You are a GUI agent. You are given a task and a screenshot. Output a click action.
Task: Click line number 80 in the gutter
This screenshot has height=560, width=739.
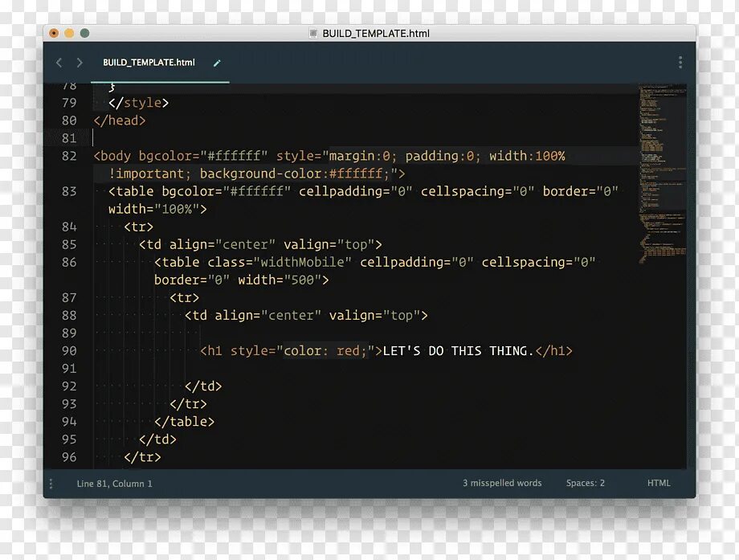(x=69, y=121)
